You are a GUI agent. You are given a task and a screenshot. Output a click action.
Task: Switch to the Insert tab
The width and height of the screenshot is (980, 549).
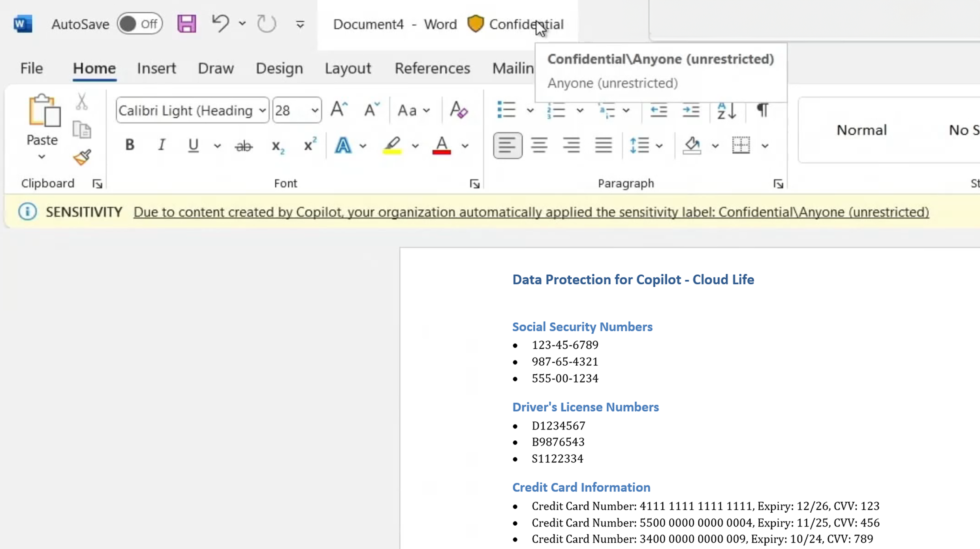click(x=156, y=68)
